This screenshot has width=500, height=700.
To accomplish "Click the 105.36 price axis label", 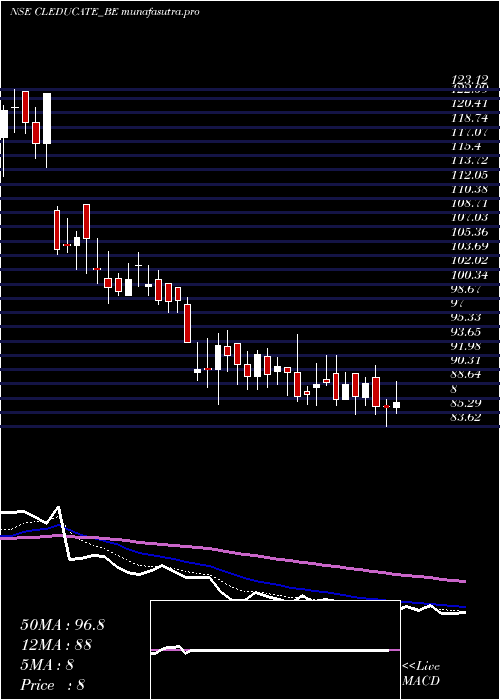I will 469,232.
